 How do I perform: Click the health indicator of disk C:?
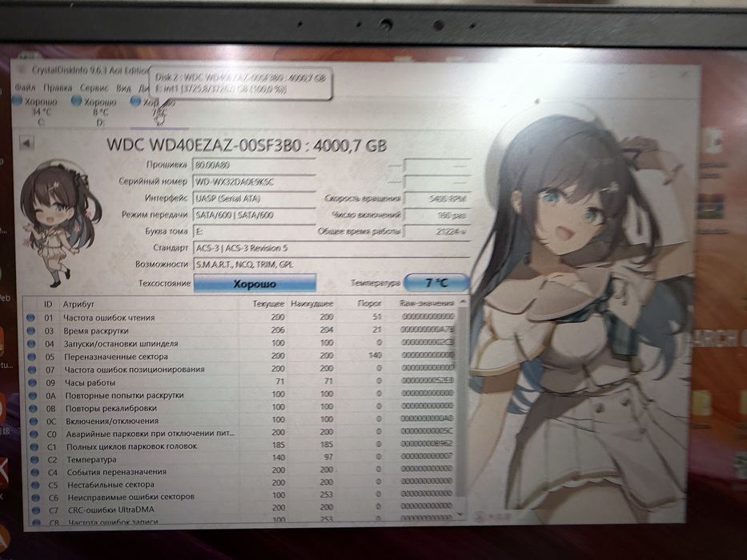18,101
